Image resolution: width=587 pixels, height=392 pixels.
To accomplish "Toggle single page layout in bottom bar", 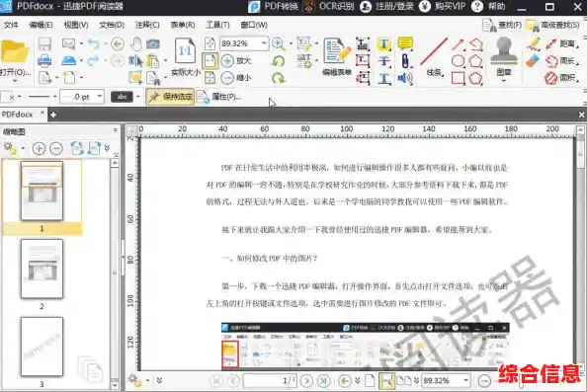I will [370, 381].
